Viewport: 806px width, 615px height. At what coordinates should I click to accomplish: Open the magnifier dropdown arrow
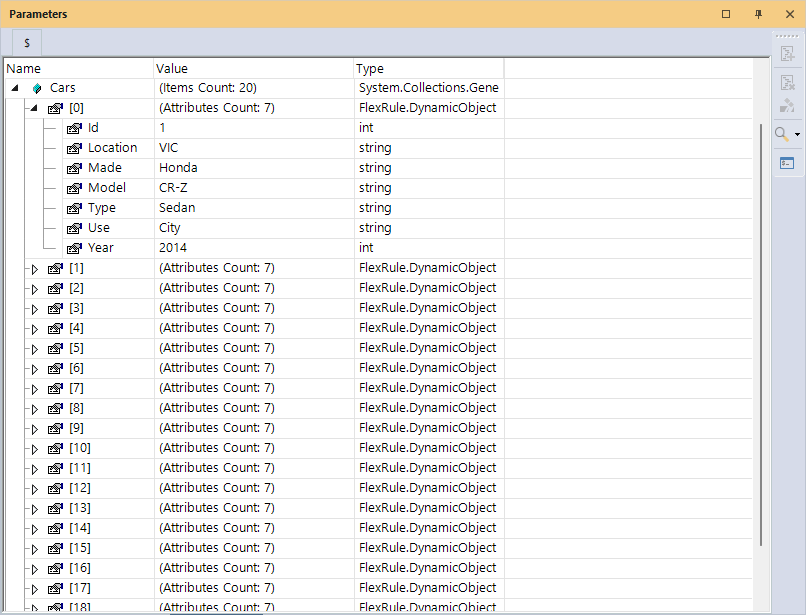tap(797, 135)
